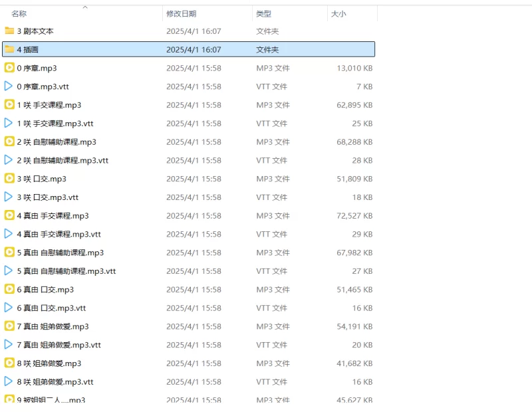The width and height of the screenshot is (532, 412).
Task: Click the 0 序章.mp3.vtt subtitle file icon
Action: tap(9, 86)
